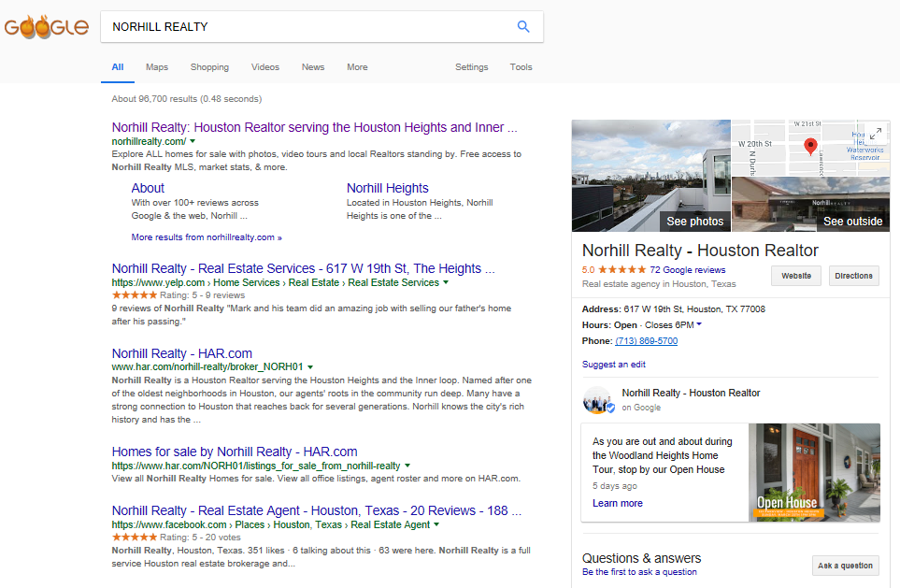Screen dimensions: 900x588
Task: Click the Google logo
Action: (x=47, y=26)
